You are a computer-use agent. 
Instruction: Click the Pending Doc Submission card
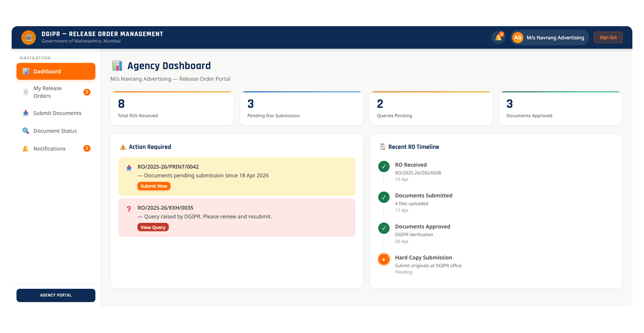[301, 108]
